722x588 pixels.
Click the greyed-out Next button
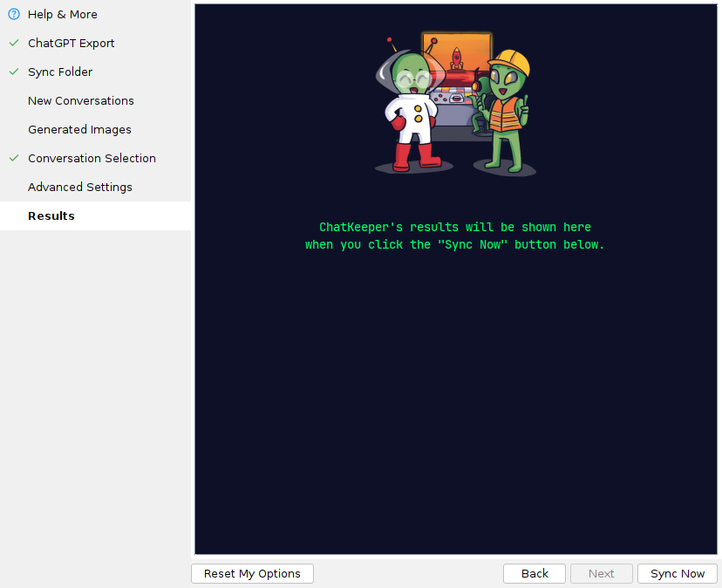(x=601, y=573)
